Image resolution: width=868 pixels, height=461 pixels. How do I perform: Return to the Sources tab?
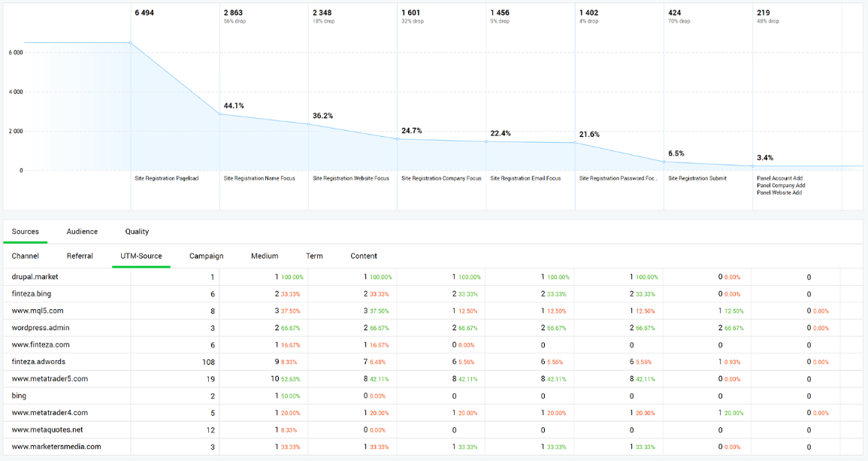click(x=25, y=232)
